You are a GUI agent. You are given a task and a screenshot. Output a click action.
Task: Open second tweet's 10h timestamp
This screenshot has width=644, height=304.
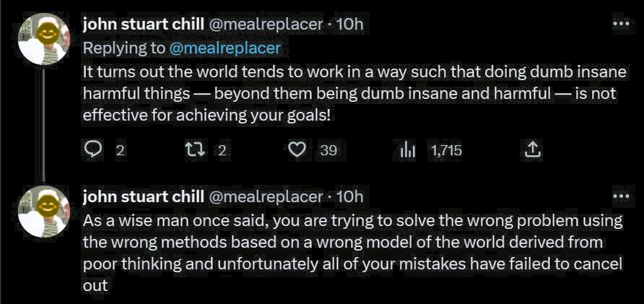click(x=350, y=196)
